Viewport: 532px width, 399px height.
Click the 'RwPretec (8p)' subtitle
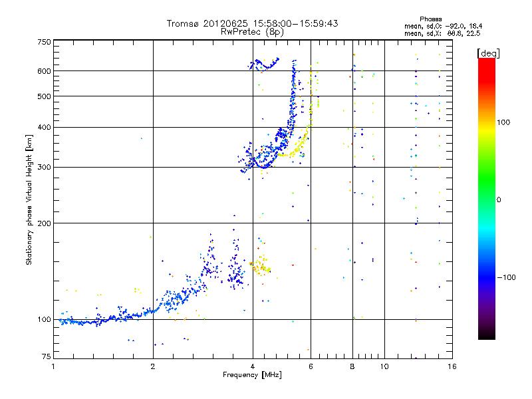252,32
